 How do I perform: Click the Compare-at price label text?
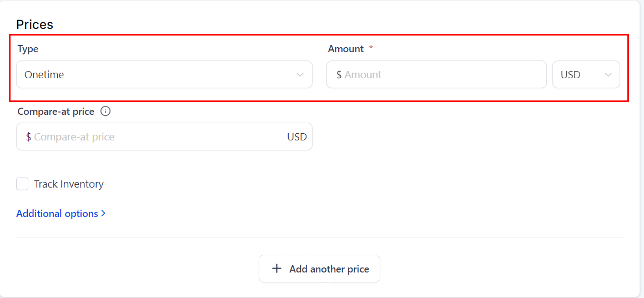[56, 111]
